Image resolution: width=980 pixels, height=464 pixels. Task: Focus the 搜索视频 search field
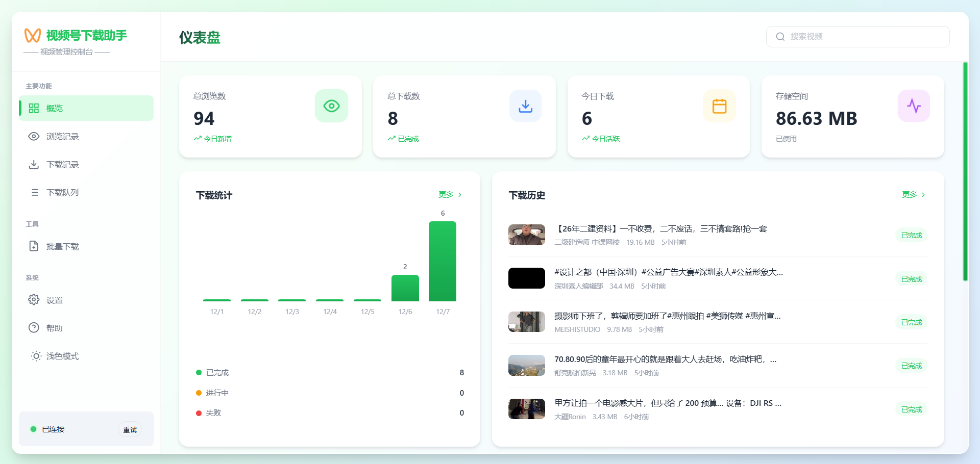pyautogui.click(x=857, y=37)
